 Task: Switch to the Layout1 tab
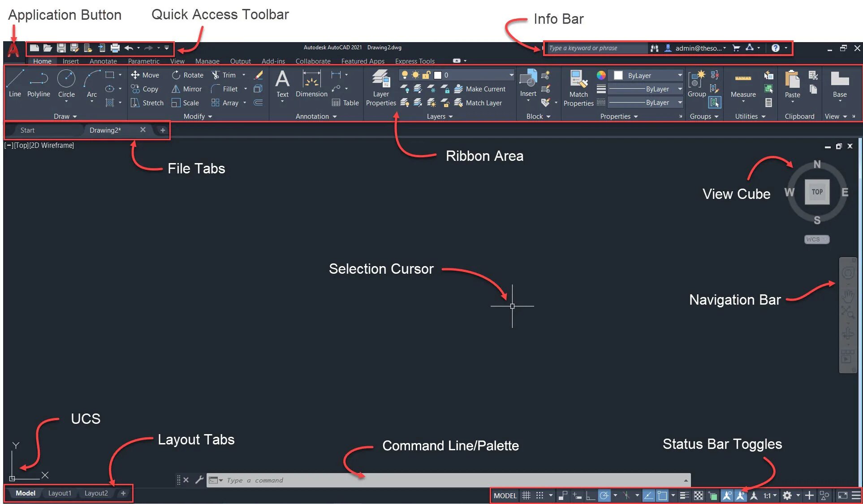tap(60, 493)
